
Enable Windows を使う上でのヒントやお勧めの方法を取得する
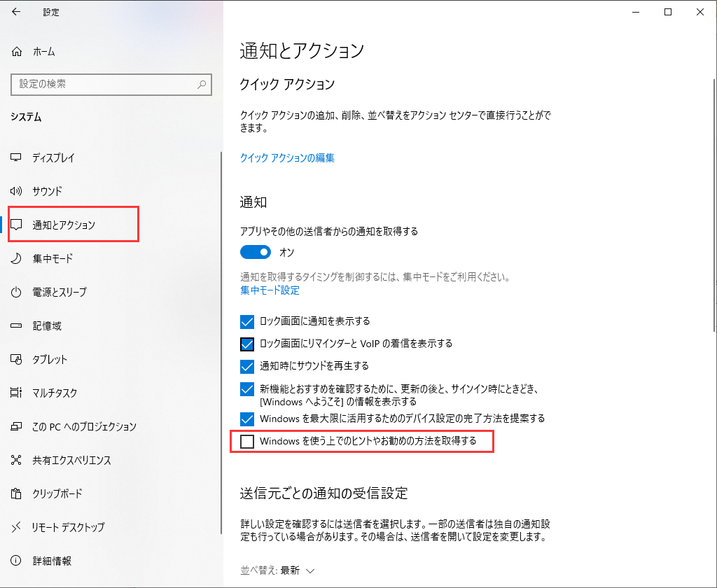pyautogui.click(x=246, y=442)
